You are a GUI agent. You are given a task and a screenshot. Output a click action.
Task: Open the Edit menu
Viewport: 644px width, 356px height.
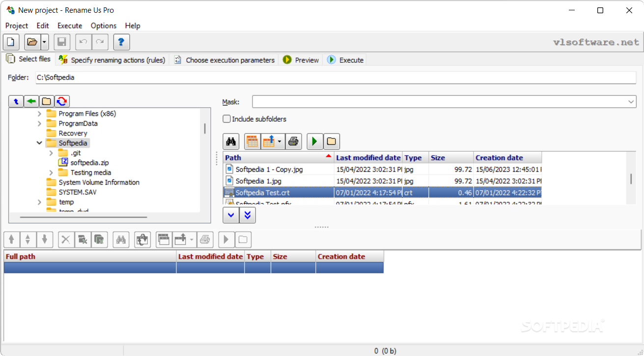coord(43,26)
